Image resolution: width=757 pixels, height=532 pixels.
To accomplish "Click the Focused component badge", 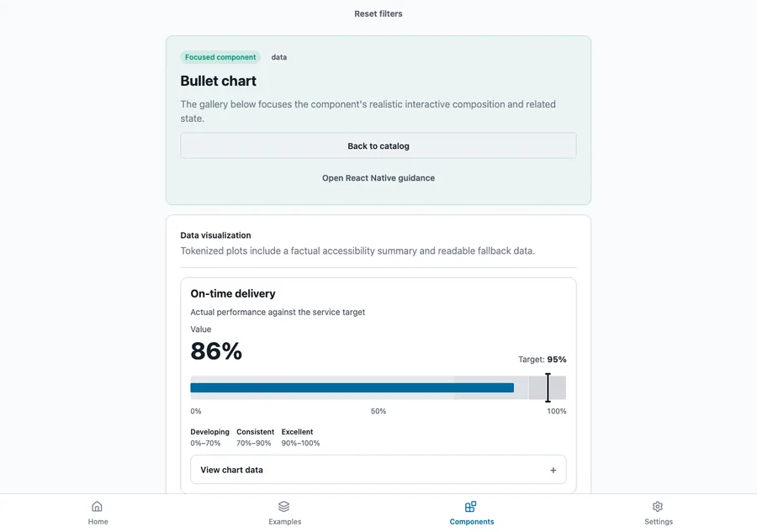I will (x=220, y=57).
